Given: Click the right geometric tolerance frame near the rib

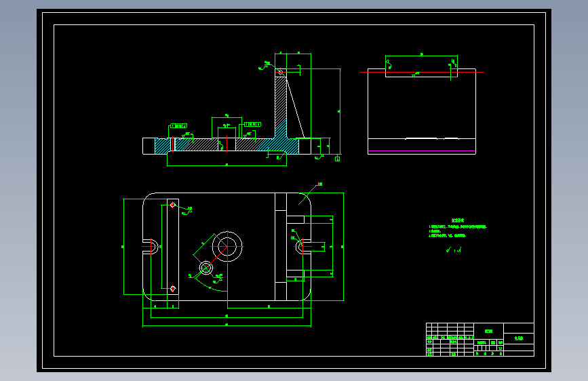Looking at the screenshot, I should (252, 124).
